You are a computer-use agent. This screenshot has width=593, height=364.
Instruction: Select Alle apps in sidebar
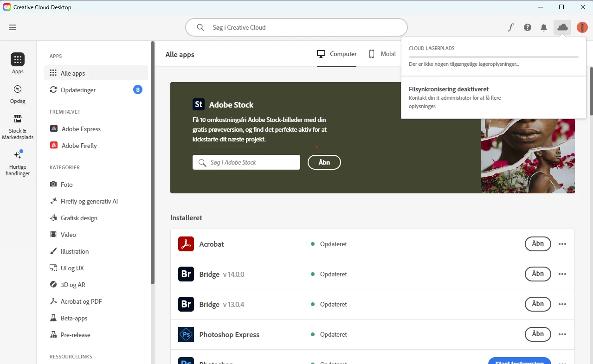pyautogui.click(x=96, y=73)
